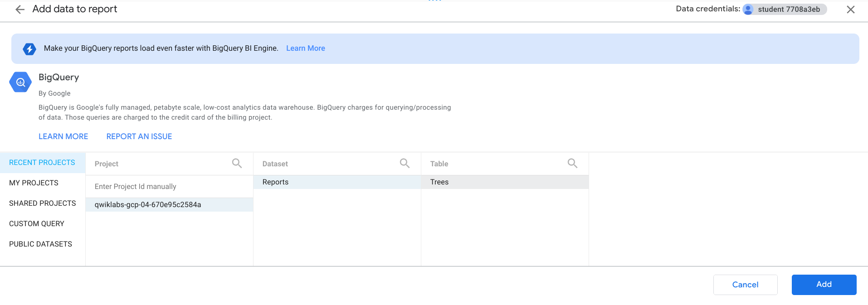
Task: Switch to SHARED PROJECTS tab
Action: (43, 203)
